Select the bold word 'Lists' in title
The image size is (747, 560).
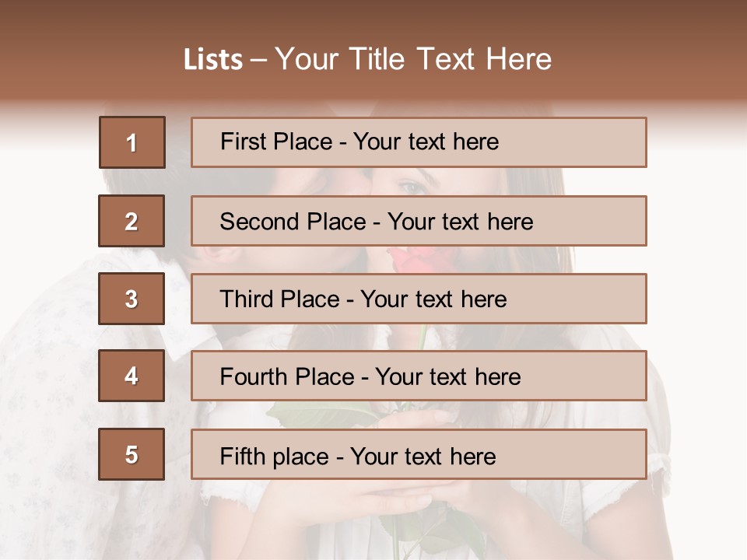[213, 60]
